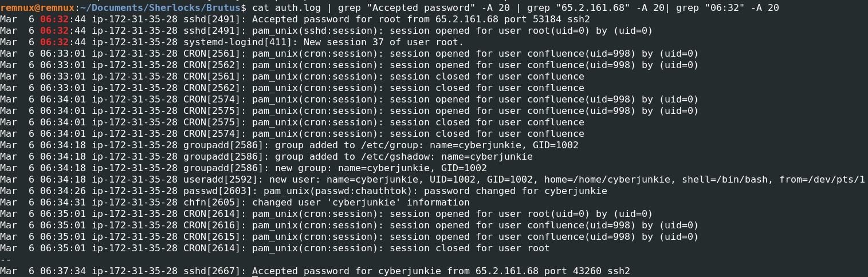Click the "--" grep separator line

(x=6, y=259)
